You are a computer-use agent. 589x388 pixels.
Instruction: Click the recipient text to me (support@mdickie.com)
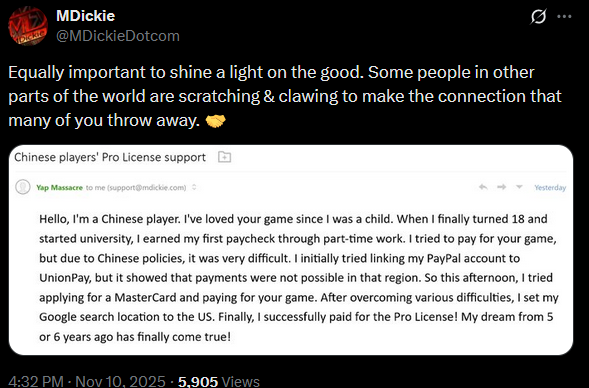(x=136, y=187)
